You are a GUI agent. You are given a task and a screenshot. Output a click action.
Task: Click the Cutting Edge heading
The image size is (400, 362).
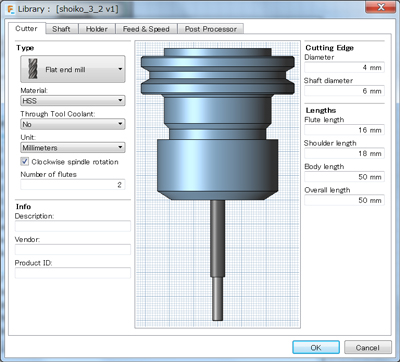329,48
